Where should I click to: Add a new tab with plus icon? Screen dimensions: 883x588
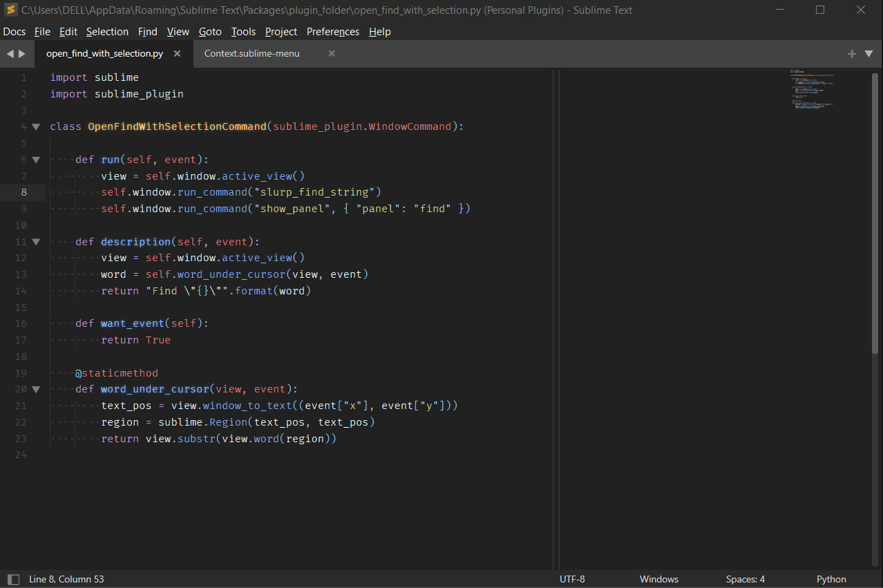point(852,54)
